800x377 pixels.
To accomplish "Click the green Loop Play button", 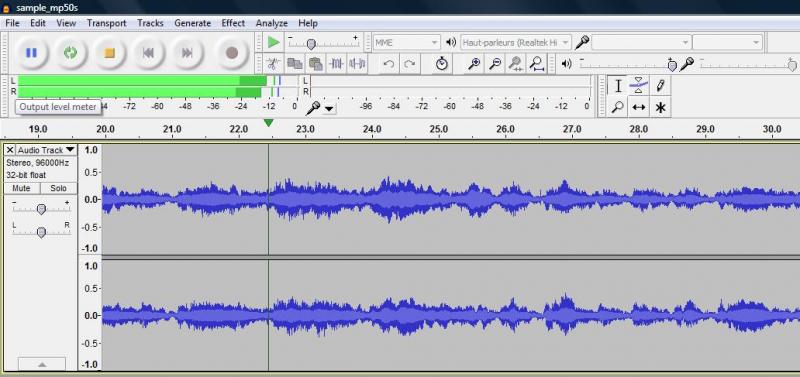I will 70,53.
